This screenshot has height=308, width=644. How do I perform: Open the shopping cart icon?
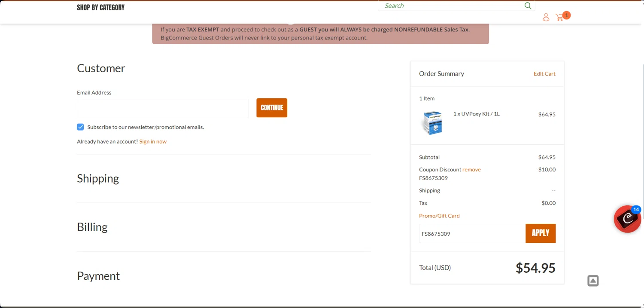point(559,17)
